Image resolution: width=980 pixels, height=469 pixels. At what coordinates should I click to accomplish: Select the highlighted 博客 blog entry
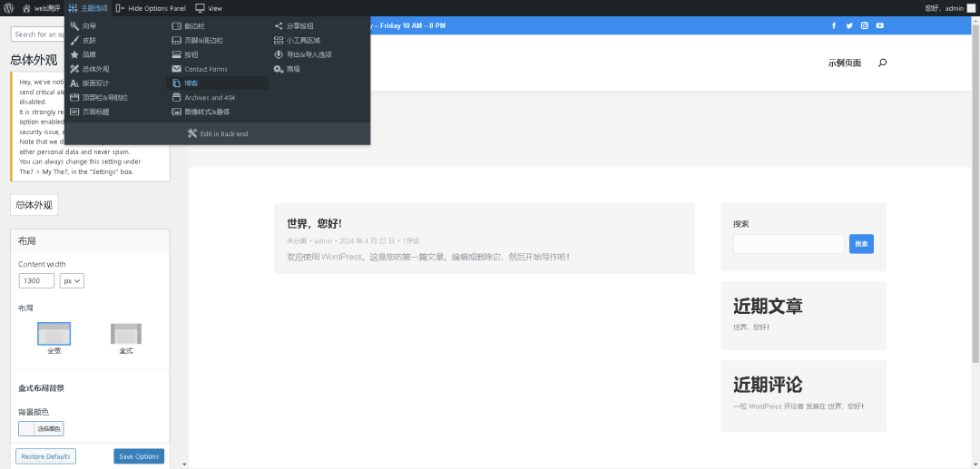(218, 83)
